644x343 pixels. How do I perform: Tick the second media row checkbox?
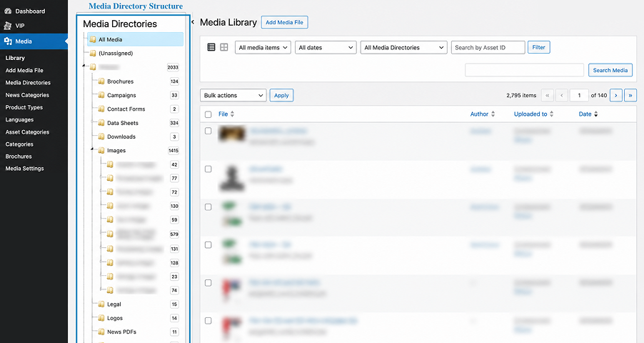[208, 169]
